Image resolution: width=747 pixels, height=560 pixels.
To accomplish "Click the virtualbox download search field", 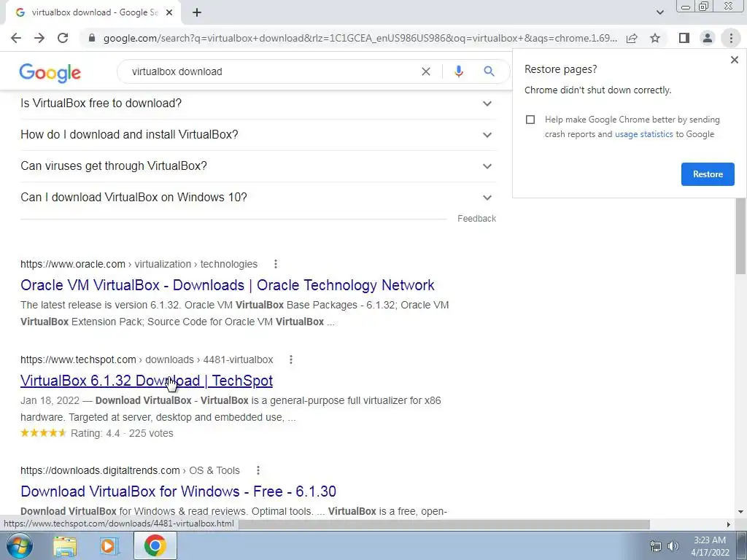I will tap(271, 71).
